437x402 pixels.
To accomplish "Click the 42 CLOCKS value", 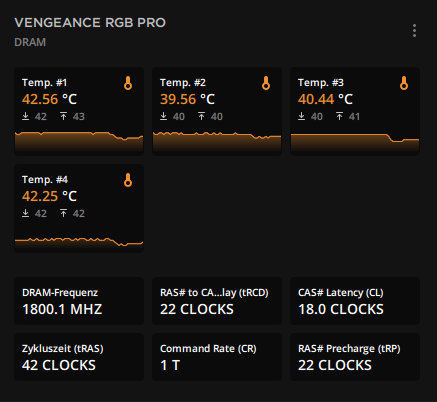I will click(59, 365).
